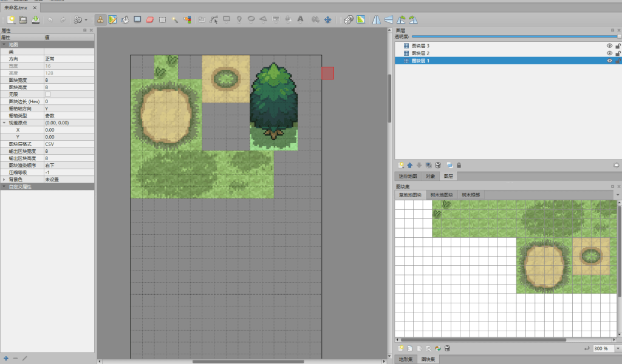Click the Save map icon
The width and height of the screenshot is (622, 364).
click(36, 19)
